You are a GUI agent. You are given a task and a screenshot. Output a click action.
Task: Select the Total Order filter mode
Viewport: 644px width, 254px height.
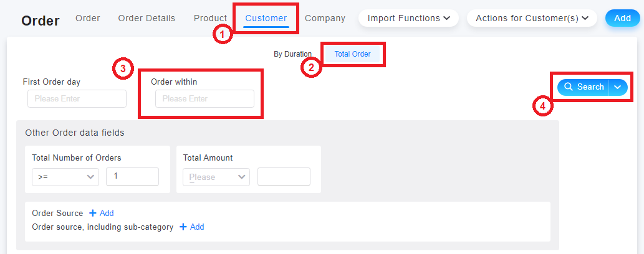pos(352,54)
